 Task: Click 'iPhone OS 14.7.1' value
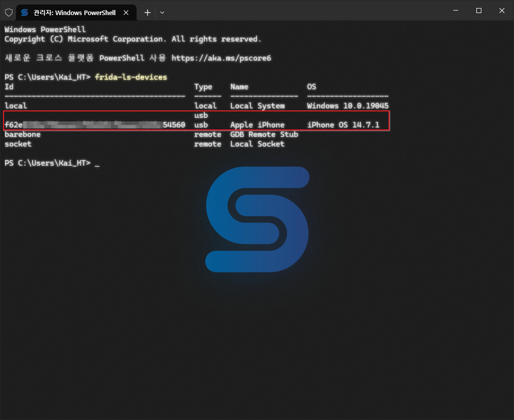pos(343,124)
